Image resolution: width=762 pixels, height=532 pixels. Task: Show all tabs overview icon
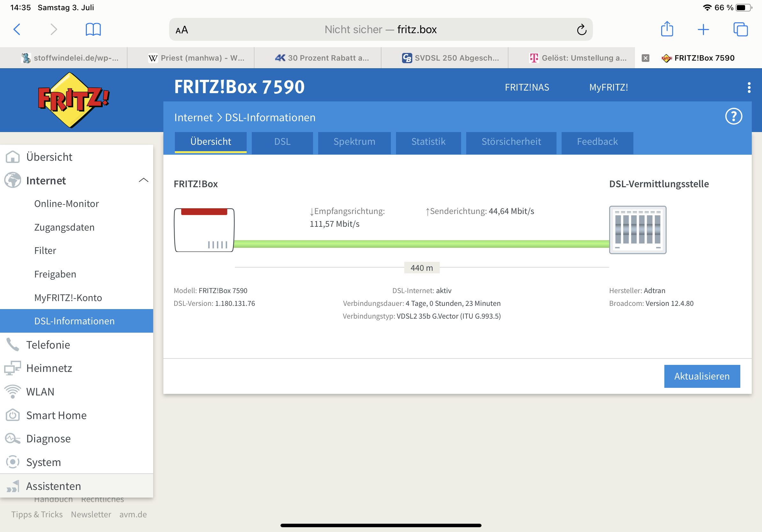(x=740, y=29)
